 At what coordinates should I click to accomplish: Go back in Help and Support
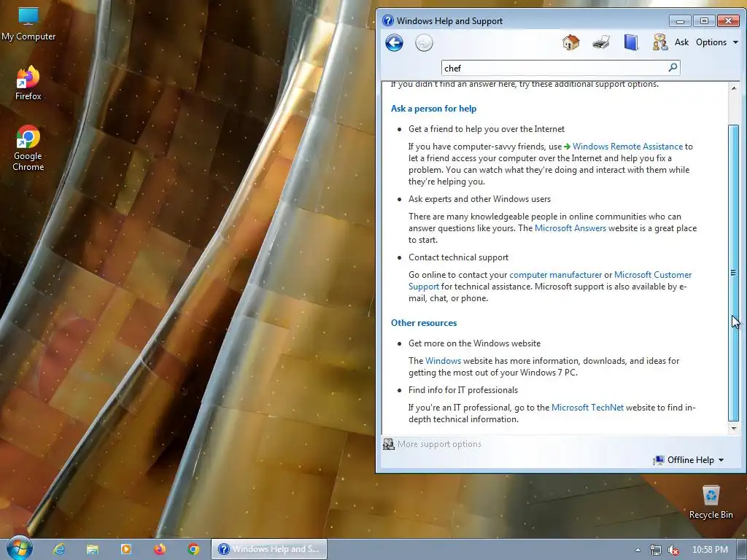pyautogui.click(x=394, y=43)
